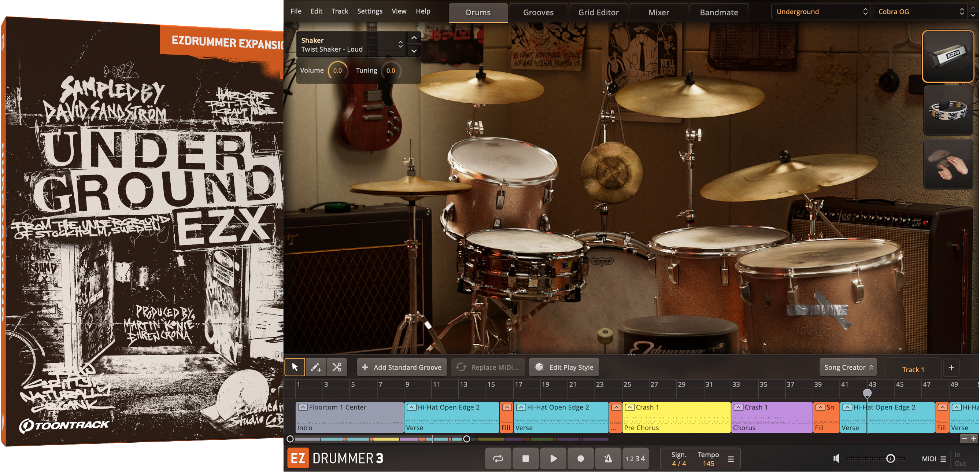Mute output with the speaker icon
Viewport: 980px width, 472px height.
tap(836, 459)
